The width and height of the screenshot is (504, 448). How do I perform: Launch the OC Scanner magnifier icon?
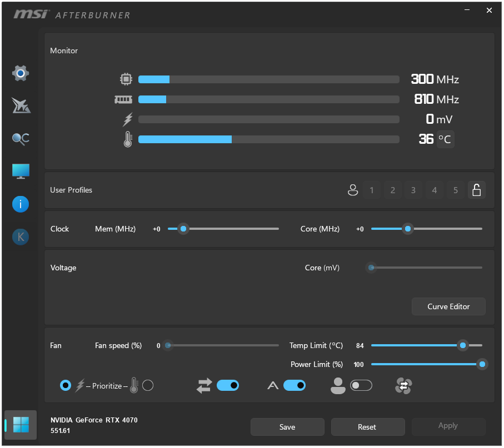21,139
